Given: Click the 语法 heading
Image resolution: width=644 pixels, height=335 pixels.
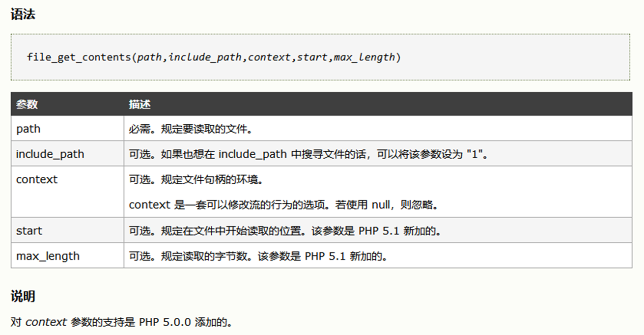Looking at the screenshot, I should point(23,15).
